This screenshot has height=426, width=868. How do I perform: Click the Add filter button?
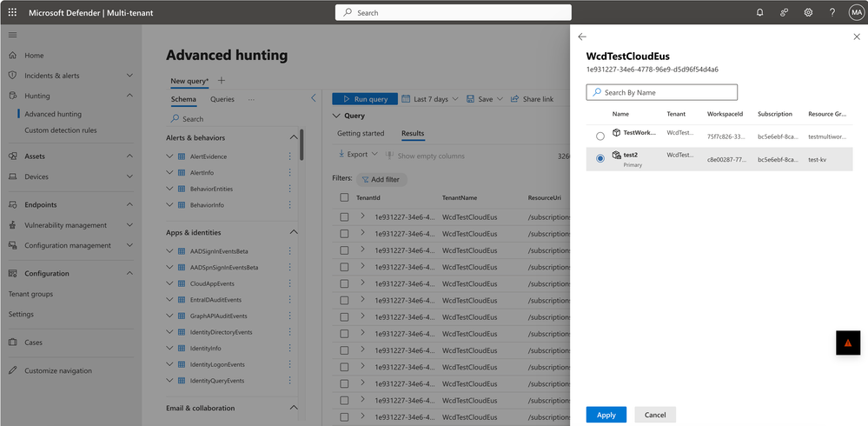[381, 179]
